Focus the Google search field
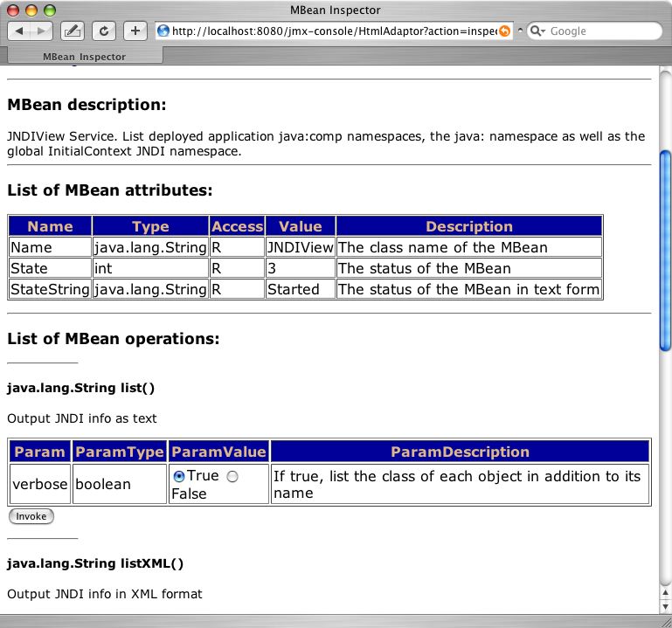This screenshot has height=628, width=672. coord(594,31)
